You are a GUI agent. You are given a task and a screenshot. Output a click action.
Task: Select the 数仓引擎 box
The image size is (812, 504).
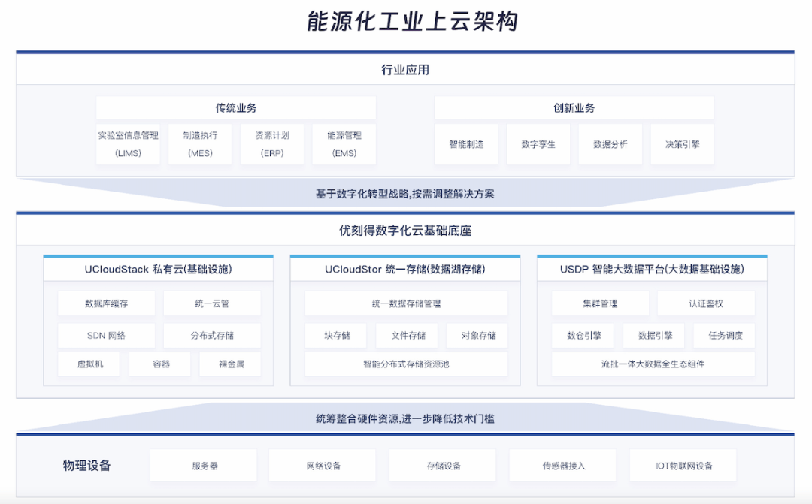pyautogui.click(x=584, y=335)
